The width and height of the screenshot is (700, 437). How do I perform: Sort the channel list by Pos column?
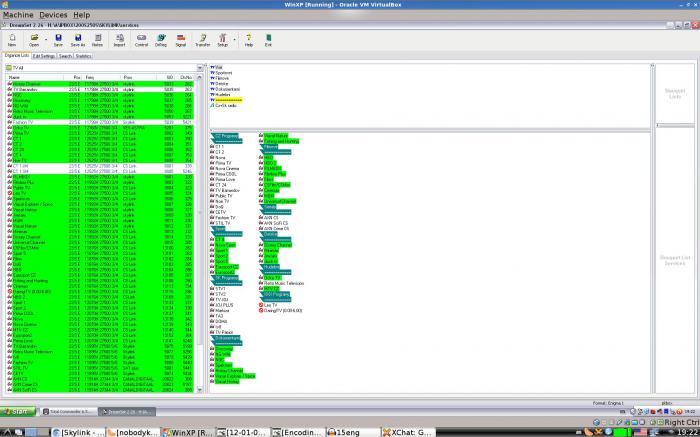pyautogui.click(x=74, y=78)
